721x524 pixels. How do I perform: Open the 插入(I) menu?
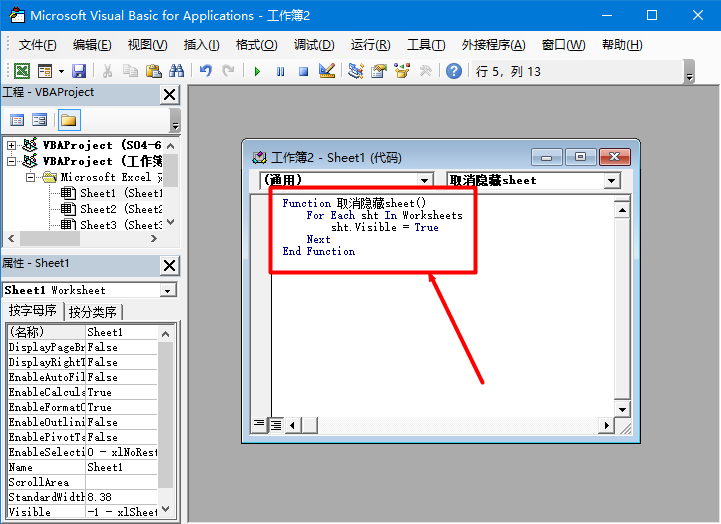pos(201,45)
